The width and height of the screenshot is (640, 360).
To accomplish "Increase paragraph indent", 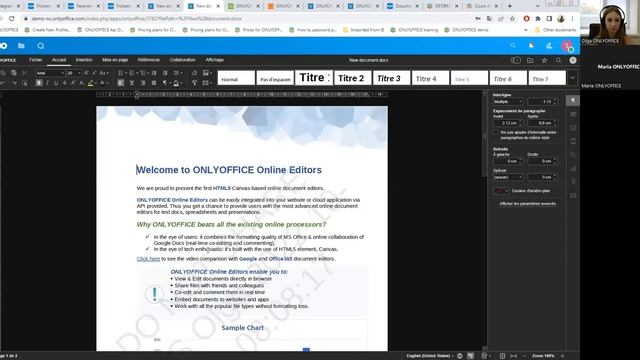I will click(165, 73).
